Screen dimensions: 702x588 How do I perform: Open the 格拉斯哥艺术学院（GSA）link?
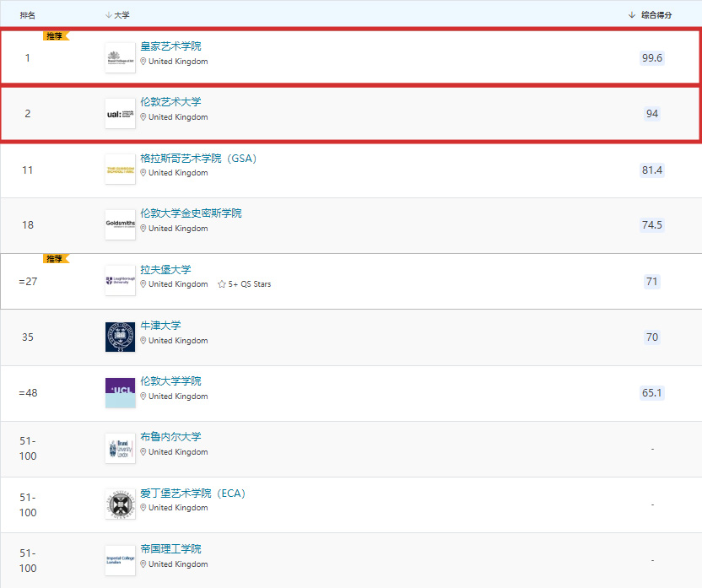pyautogui.click(x=198, y=158)
